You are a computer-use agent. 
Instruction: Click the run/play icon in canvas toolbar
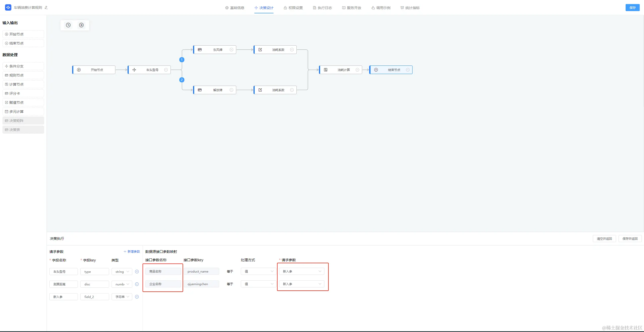(81, 25)
